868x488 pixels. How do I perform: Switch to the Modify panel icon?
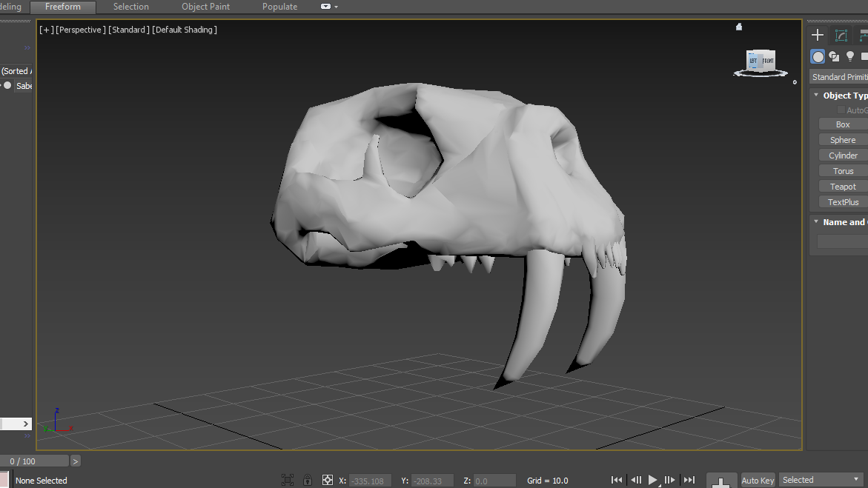[x=841, y=35]
